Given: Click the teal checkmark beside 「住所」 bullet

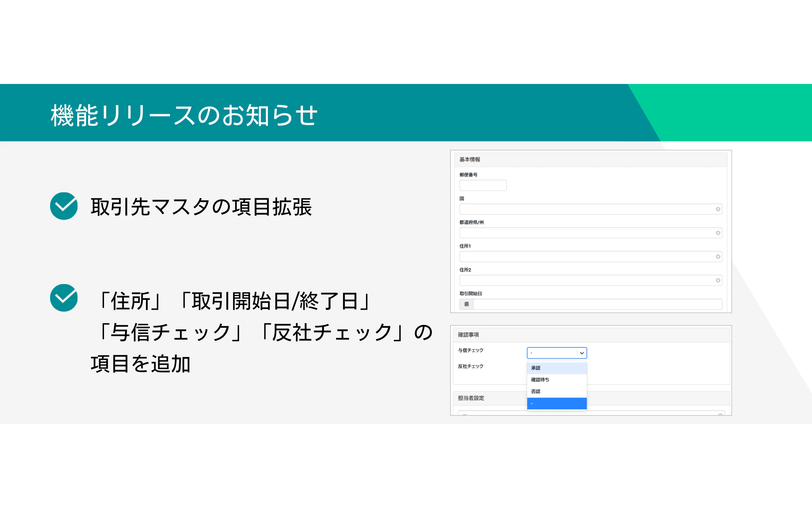Looking at the screenshot, I should [64, 298].
